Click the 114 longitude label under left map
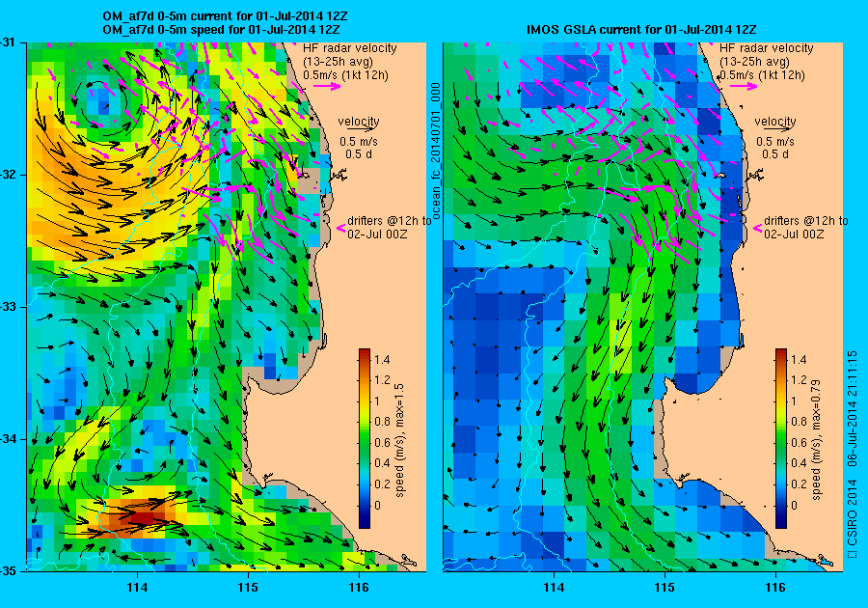The image size is (868, 608). pos(137,588)
